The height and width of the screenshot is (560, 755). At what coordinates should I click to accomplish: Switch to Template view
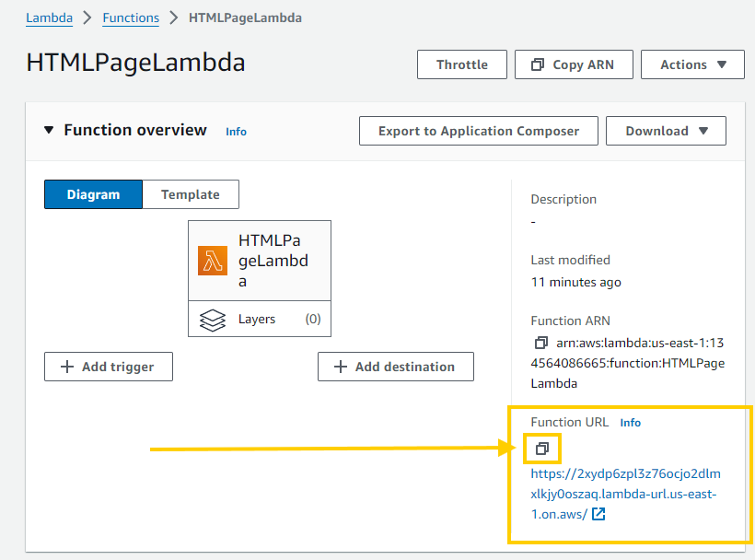[191, 194]
